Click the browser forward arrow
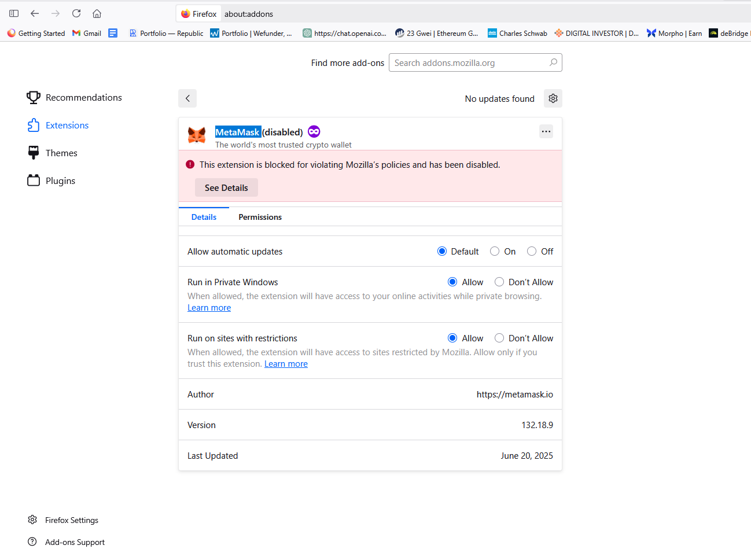This screenshot has width=751, height=560. 56,13
